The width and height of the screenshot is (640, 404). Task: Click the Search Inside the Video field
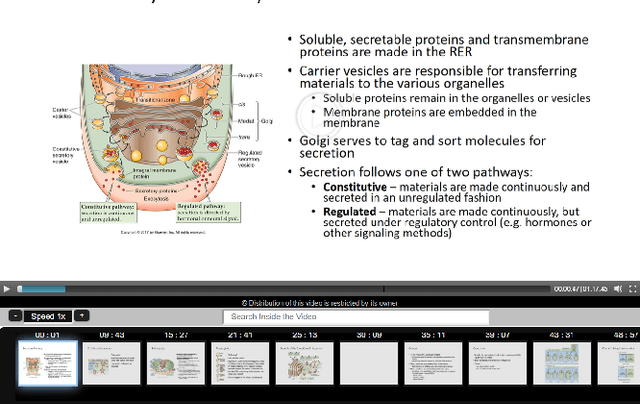click(x=321, y=317)
